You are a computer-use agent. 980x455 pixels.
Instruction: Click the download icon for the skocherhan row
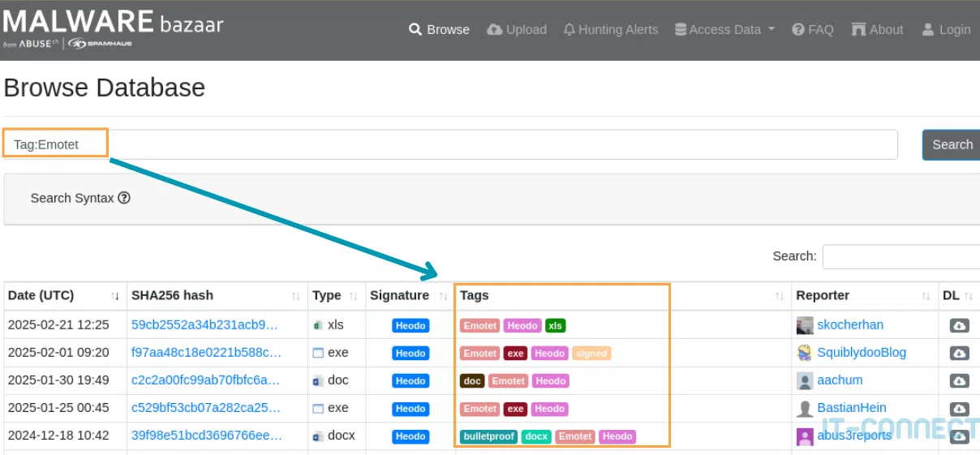959,325
